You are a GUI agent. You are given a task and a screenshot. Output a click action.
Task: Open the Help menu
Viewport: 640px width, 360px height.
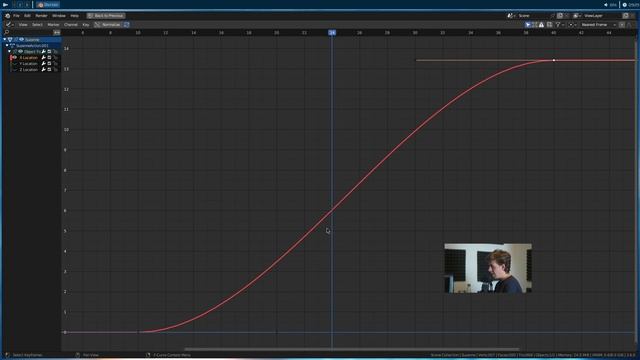pyautogui.click(x=74, y=16)
